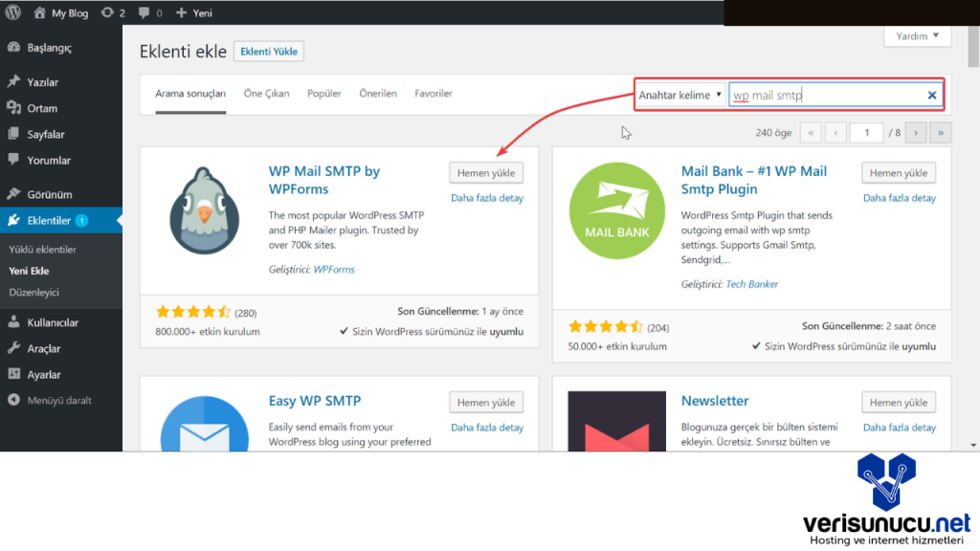Click the WordPress logo in admin bar
Image resolution: width=980 pixels, height=551 pixels.
click(13, 13)
